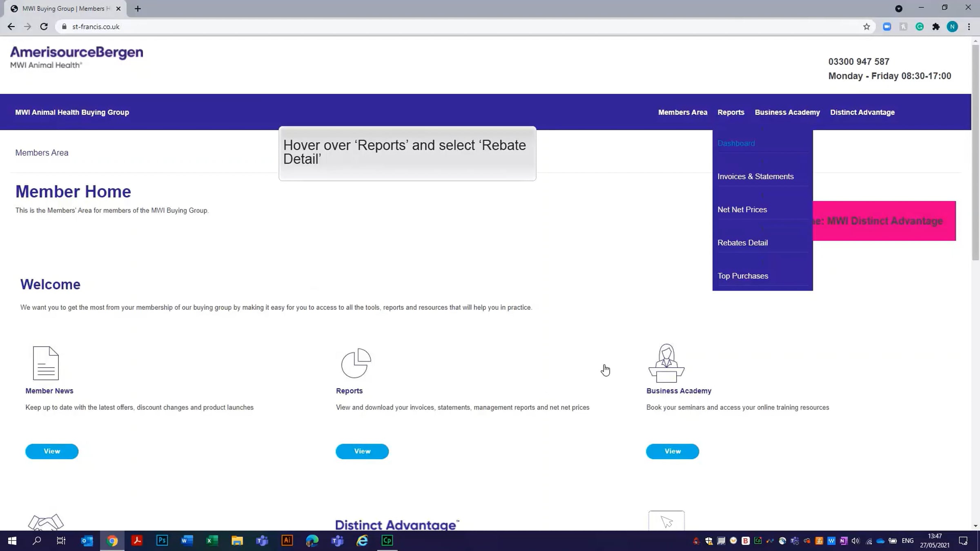Click the Welcome heading
This screenshot has height=551, width=980.
pos(50,284)
